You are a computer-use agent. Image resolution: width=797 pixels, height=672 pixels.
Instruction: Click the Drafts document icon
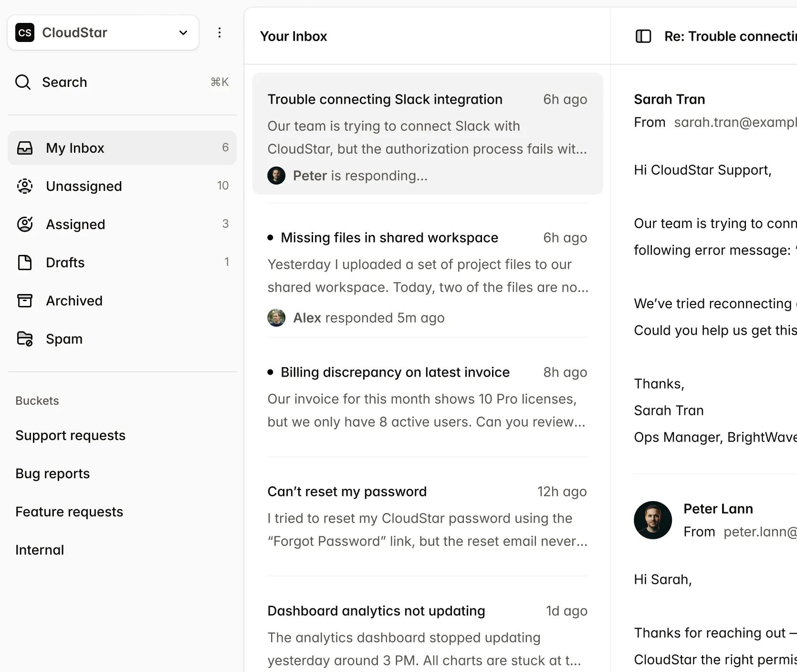pyautogui.click(x=25, y=262)
